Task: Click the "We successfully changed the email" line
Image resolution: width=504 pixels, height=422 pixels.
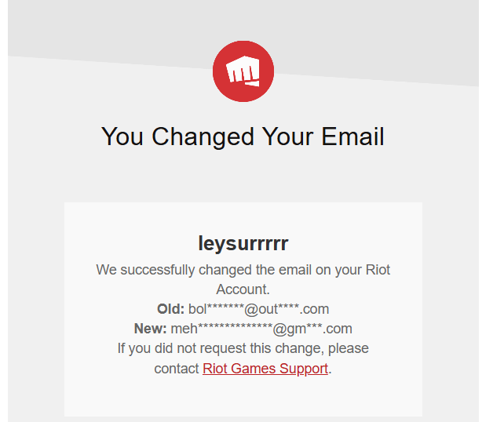Action: tap(243, 270)
